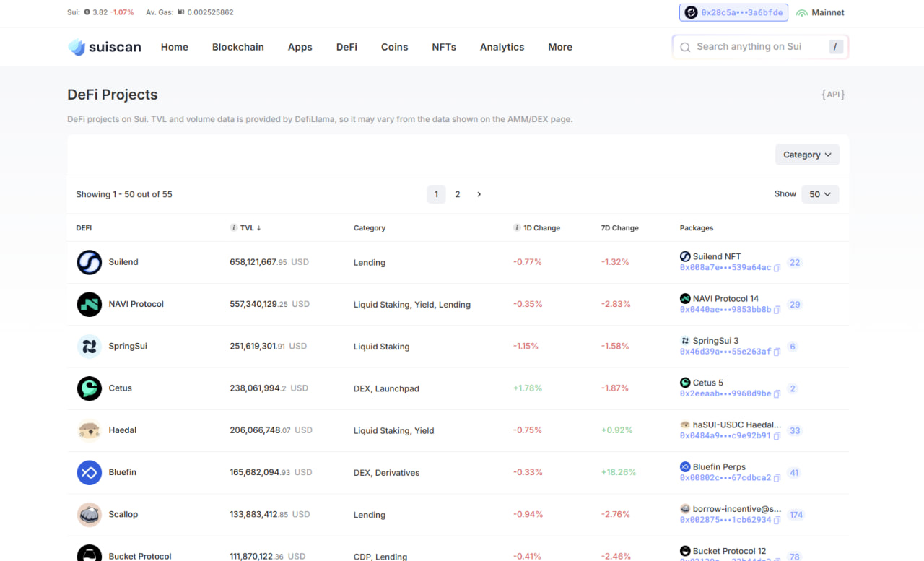Open the Analytics menu item
924x561 pixels.
click(x=502, y=47)
